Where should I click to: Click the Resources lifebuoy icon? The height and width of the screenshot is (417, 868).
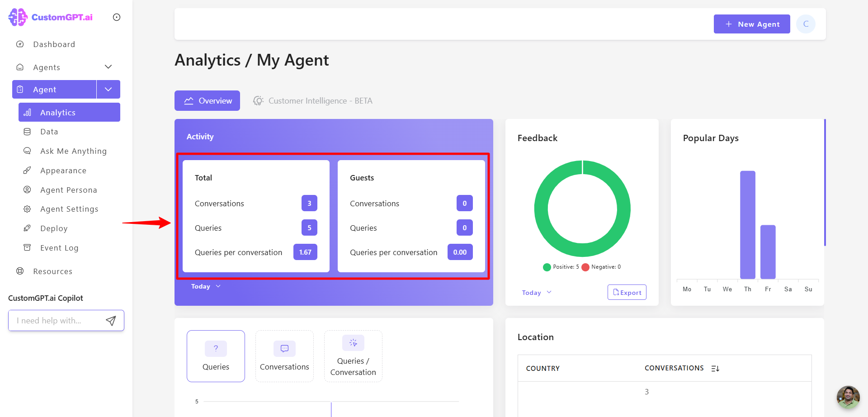coord(20,271)
